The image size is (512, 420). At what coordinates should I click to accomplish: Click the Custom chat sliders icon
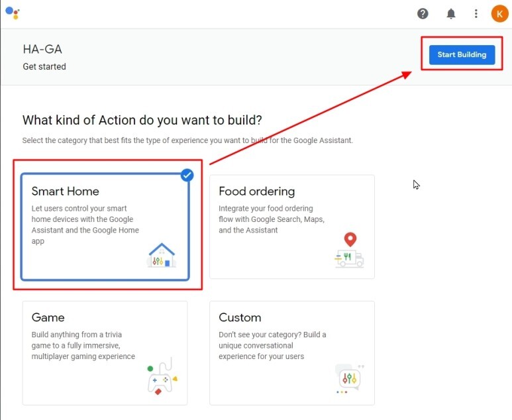tap(350, 378)
